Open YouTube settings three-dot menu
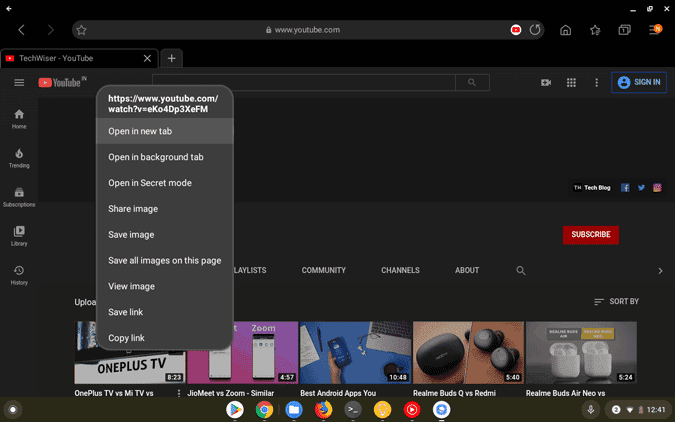Viewport: 675px width, 422px height. point(596,82)
